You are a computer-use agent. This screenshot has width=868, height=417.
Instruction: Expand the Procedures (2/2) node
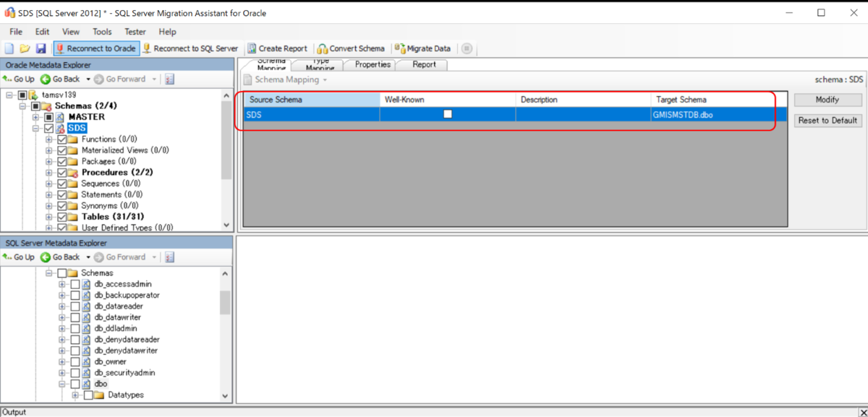point(49,173)
